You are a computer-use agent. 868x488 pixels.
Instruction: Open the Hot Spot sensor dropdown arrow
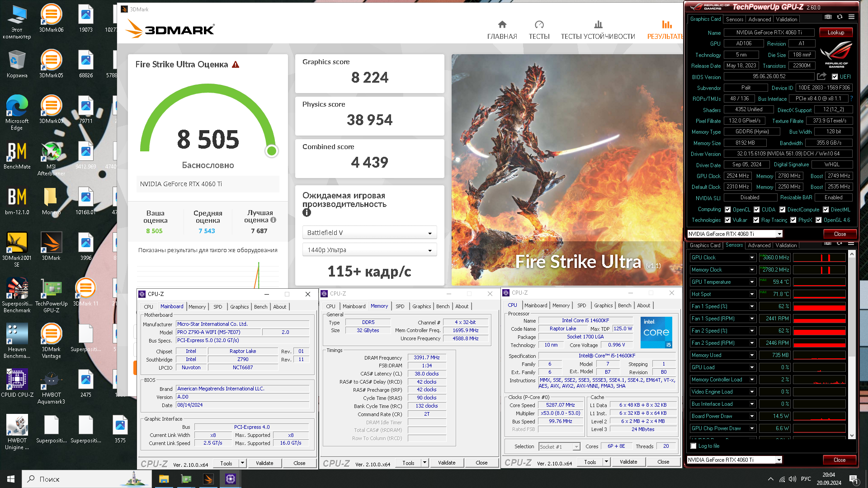[752, 294]
